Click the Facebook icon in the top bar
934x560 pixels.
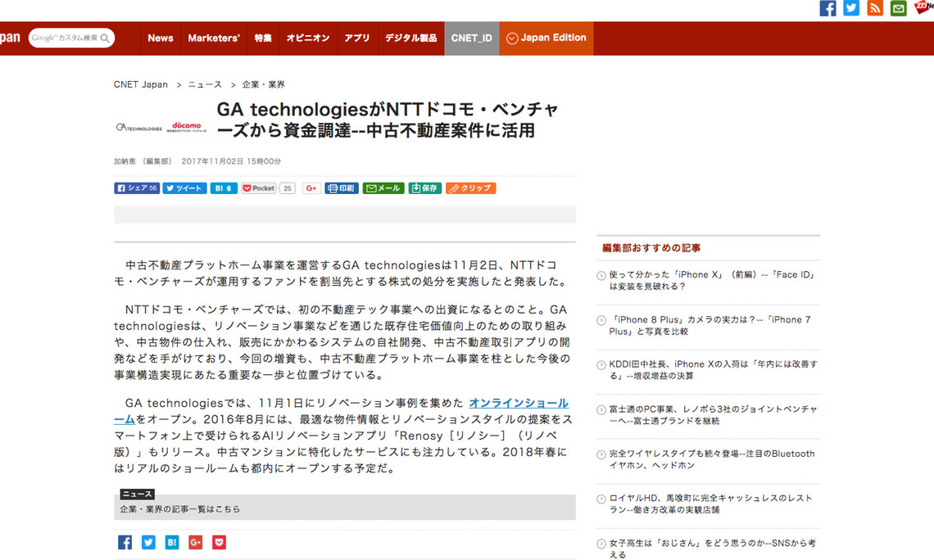[x=827, y=8]
